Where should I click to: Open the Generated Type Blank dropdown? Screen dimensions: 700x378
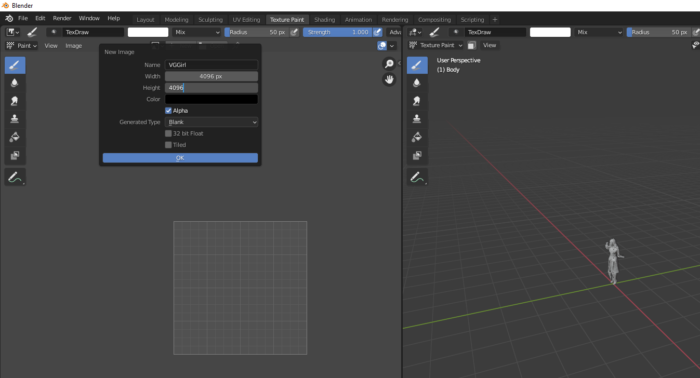pos(211,122)
